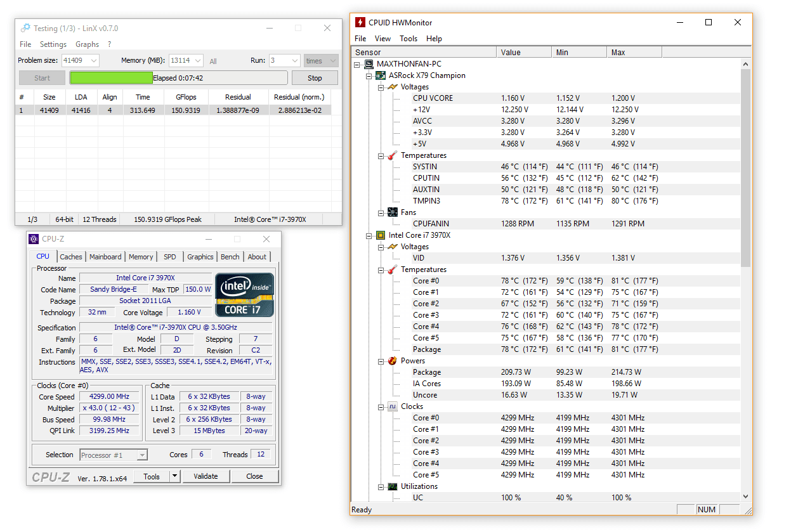Click the Sensor column header

pos(423,53)
